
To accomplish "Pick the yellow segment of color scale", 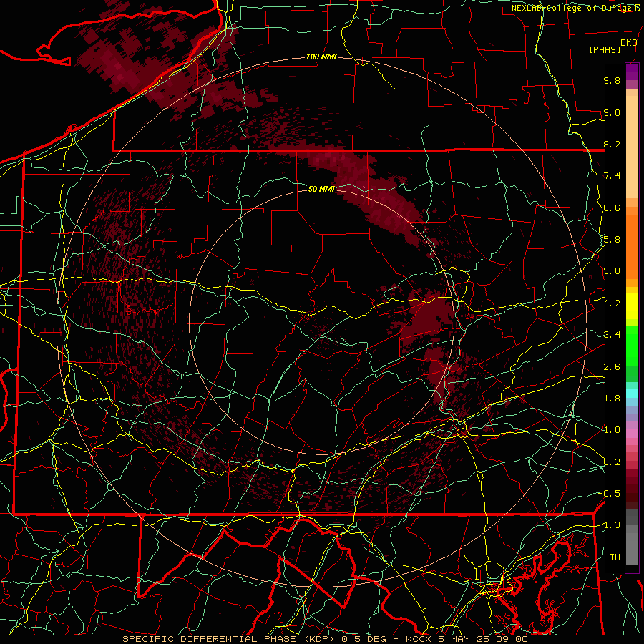I will [632, 306].
